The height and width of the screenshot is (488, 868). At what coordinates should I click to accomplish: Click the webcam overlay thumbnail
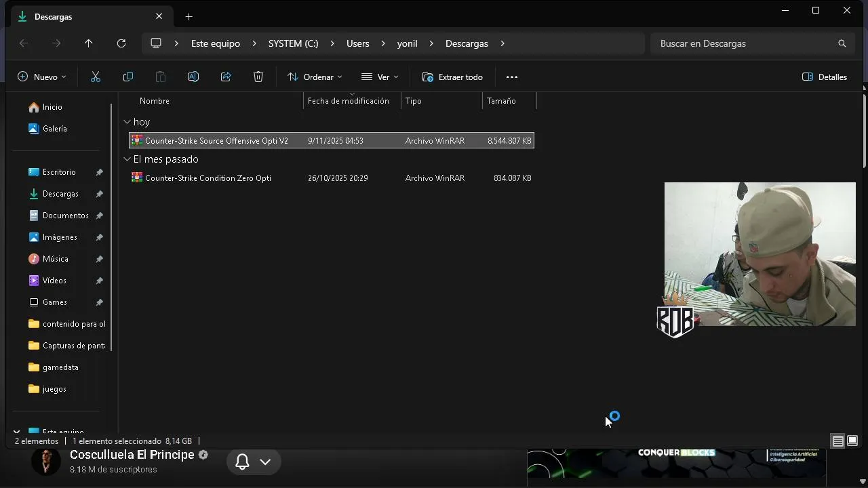tap(759, 254)
